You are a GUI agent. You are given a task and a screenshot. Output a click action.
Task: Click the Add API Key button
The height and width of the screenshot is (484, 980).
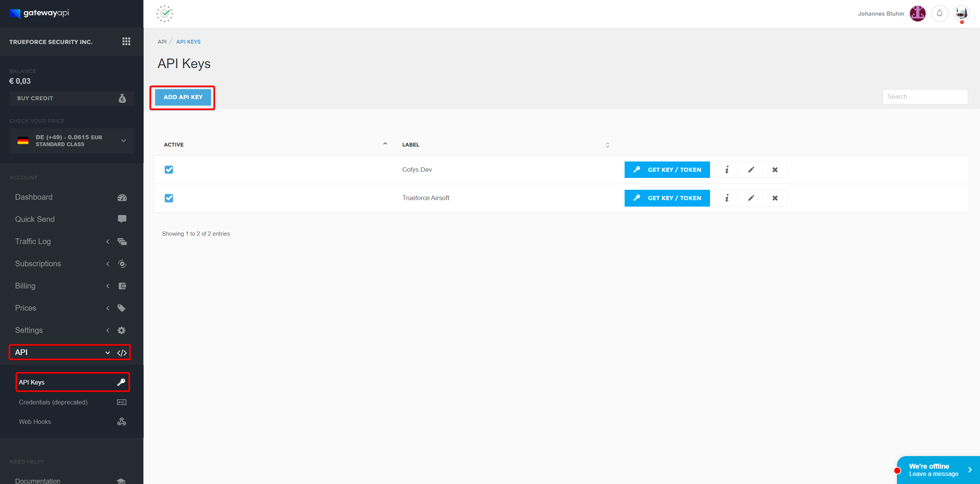point(183,97)
